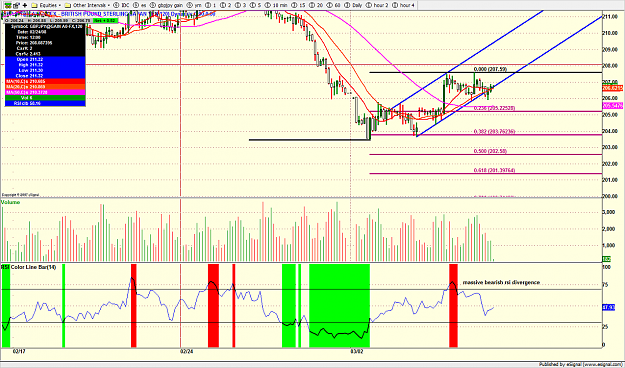Select the es symbol shortcut
The height and width of the screenshot is (368, 625).
click(x=140, y=5)
